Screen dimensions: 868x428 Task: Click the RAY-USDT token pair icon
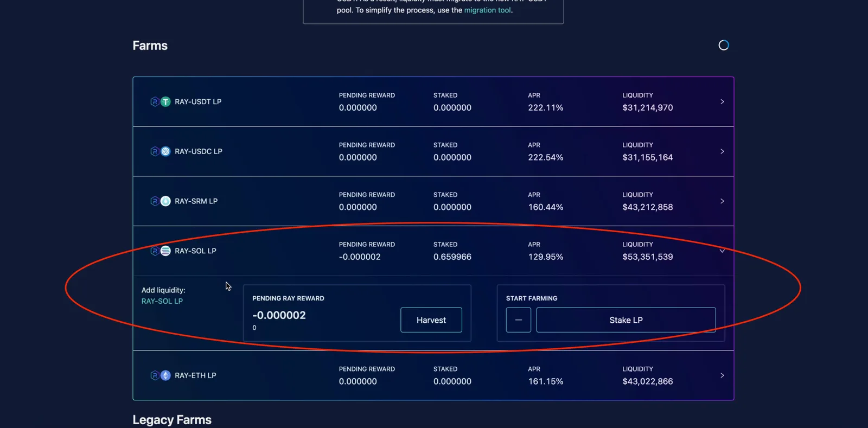coord(161,101)
